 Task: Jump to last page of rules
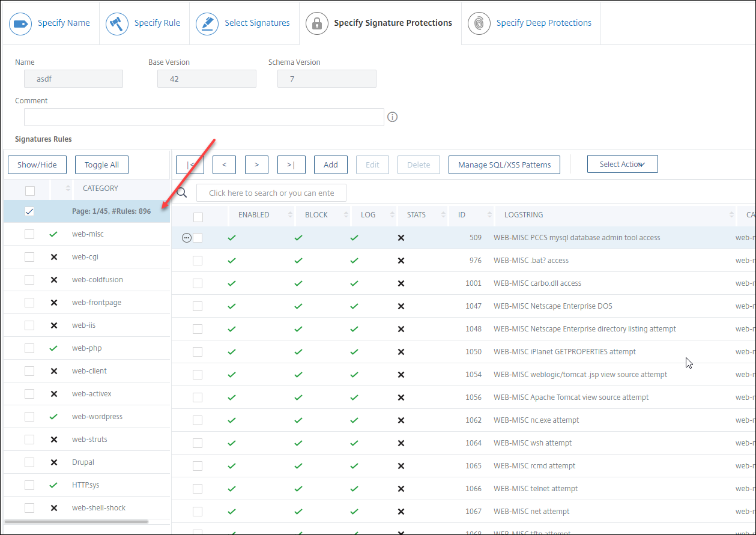pos(291,165)
